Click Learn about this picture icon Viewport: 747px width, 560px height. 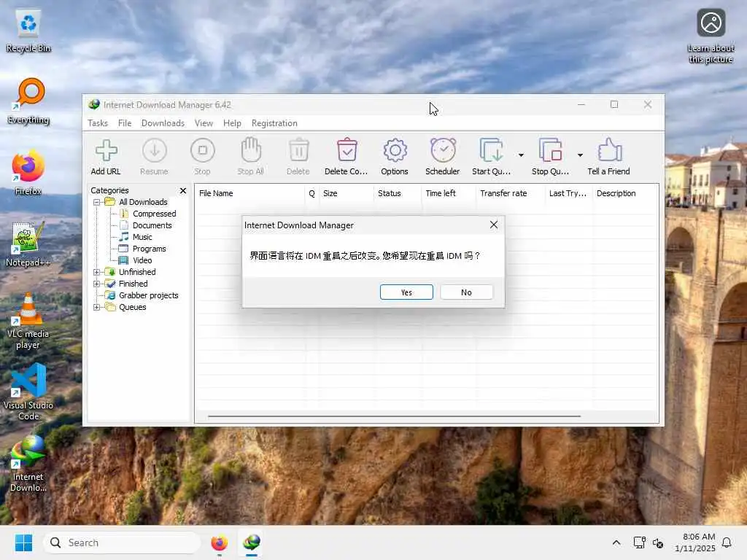click(711, 36)
